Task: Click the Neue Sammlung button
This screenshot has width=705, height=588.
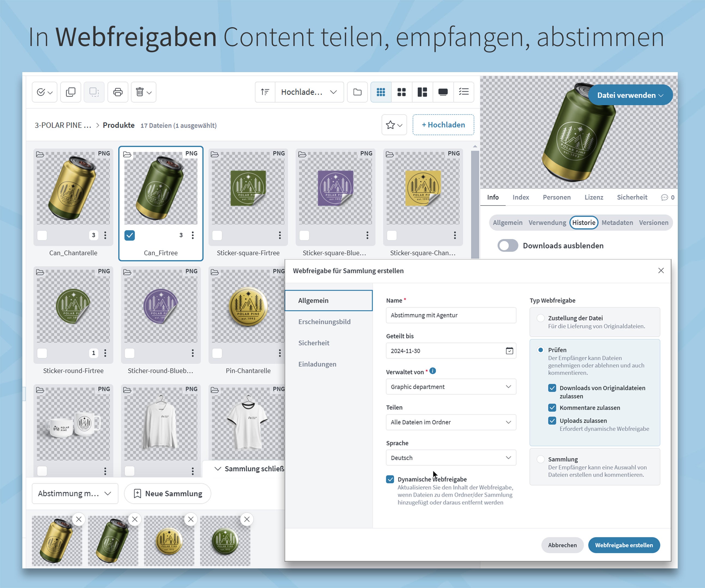Action: tap(167, 493)
